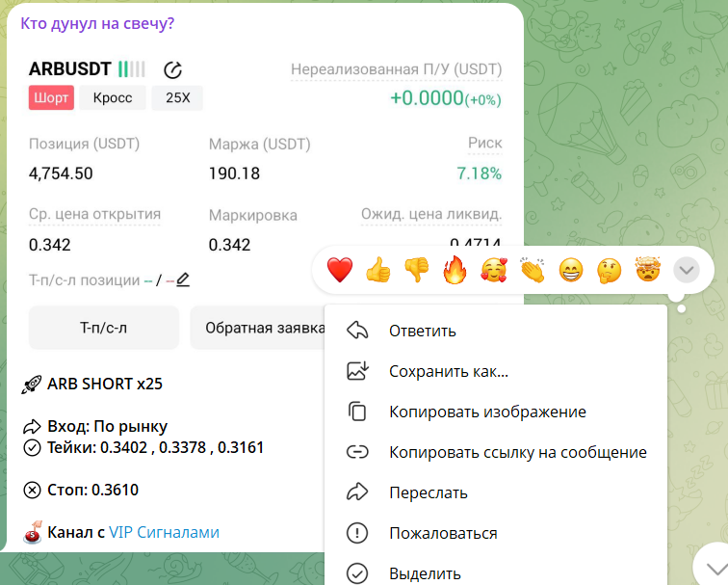
Task: React with the fire emoji
Action: [x=455, y=270]
